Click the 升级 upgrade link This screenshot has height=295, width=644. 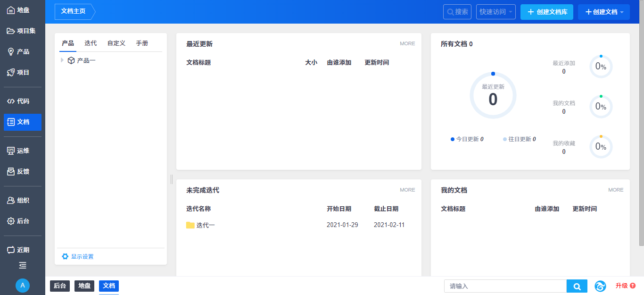[622, 286]
